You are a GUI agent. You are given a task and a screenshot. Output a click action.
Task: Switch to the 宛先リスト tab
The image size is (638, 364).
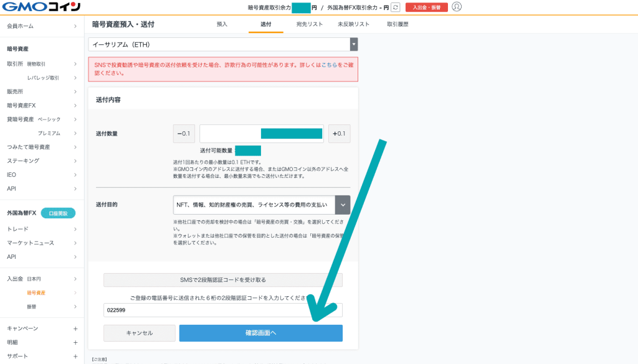point(310,24)
